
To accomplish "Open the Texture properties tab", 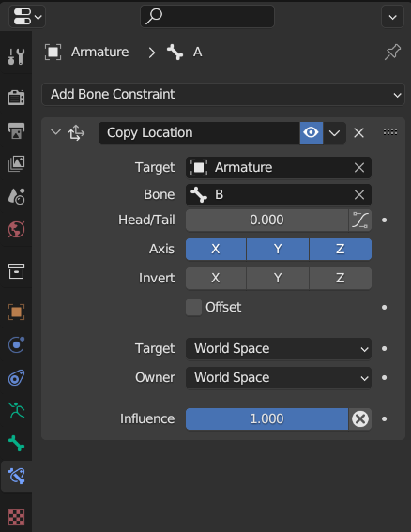I will tap(16, 517).
